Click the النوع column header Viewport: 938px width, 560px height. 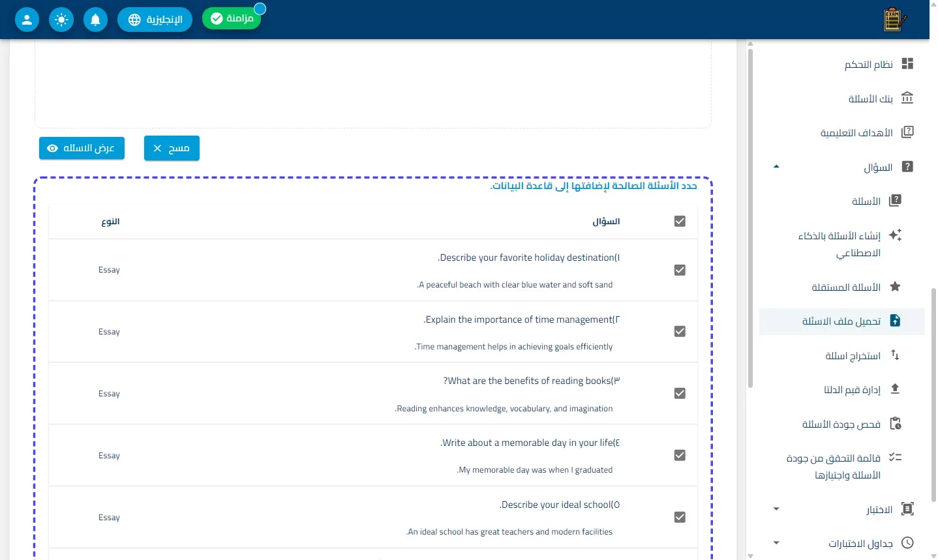pos(110,222)
